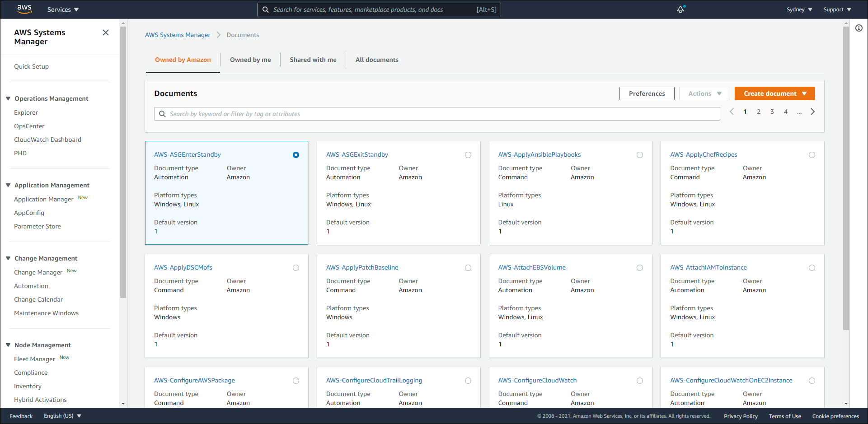Switch to Owned by me tab

click(x=250, y=60)
